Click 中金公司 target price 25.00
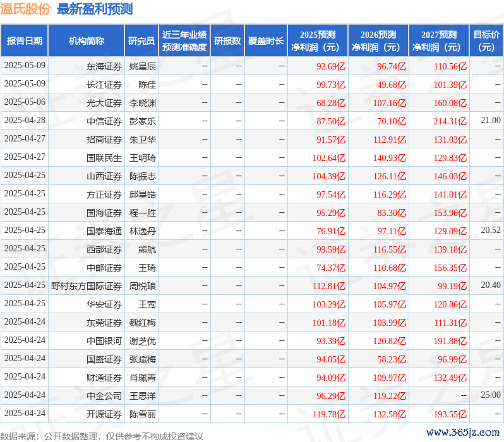This screenshot has width=504, height=442. [x=490, y=395]
